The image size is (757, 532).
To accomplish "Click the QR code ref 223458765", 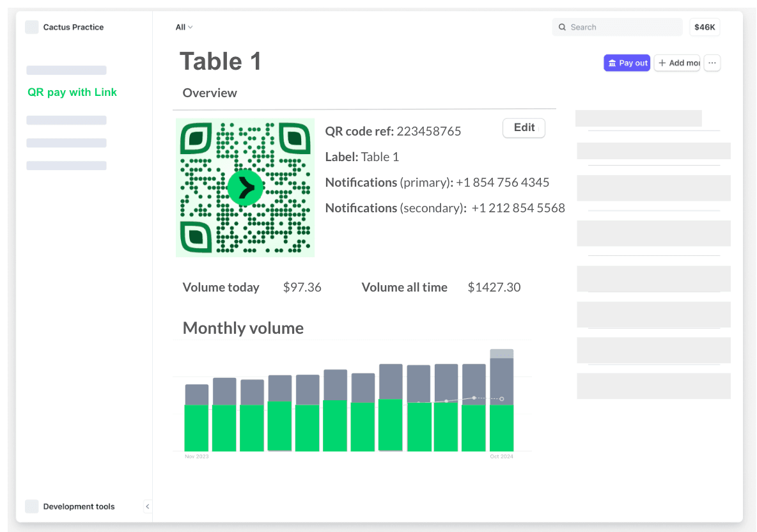I will 393,131.
